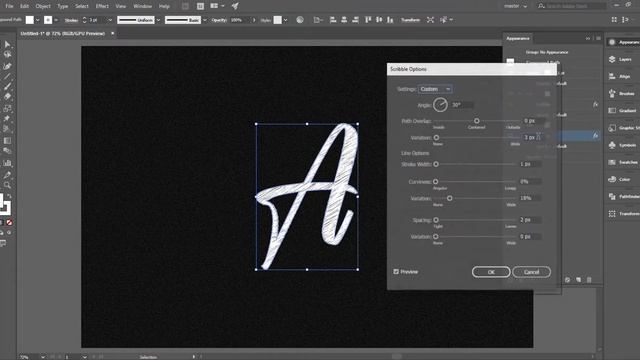The width and height of the screenshot is (640, 360).
Task: Open the Layers panel icon
Action: point(612,59)
